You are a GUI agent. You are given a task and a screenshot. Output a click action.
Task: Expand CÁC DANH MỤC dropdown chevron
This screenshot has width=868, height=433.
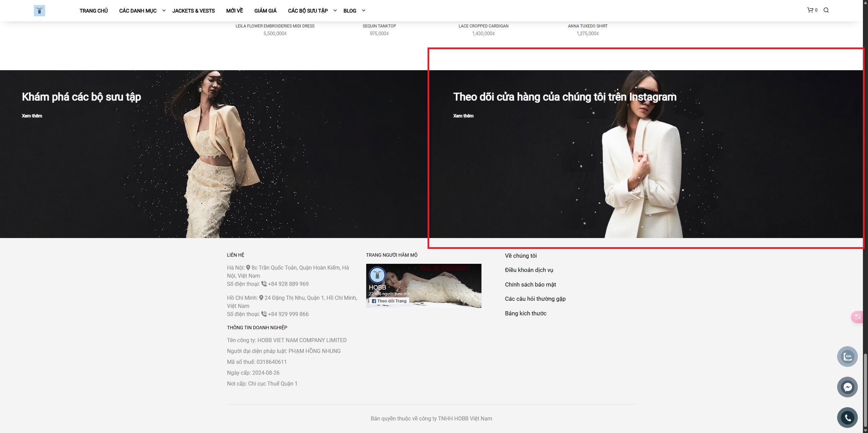click(x=164, y=11)
